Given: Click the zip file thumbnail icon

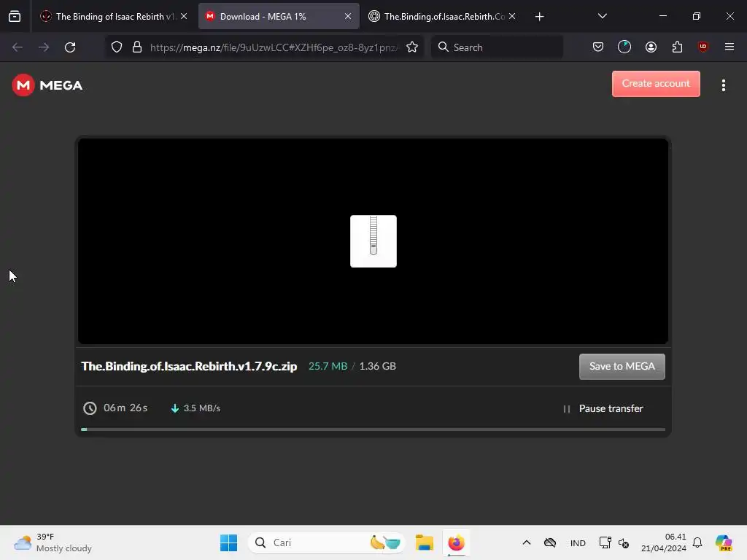Looking at the screenshot, I should click(373, 241).
